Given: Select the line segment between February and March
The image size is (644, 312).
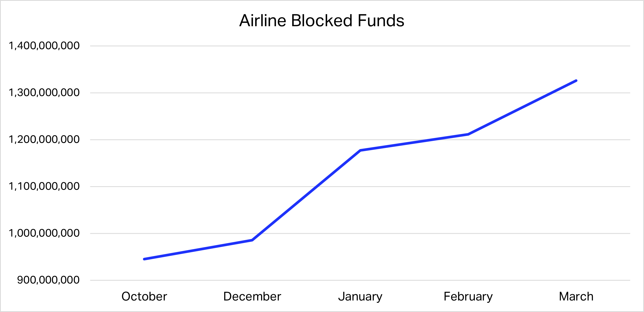Looking at the screenshot, I should (x=522, y=107).
